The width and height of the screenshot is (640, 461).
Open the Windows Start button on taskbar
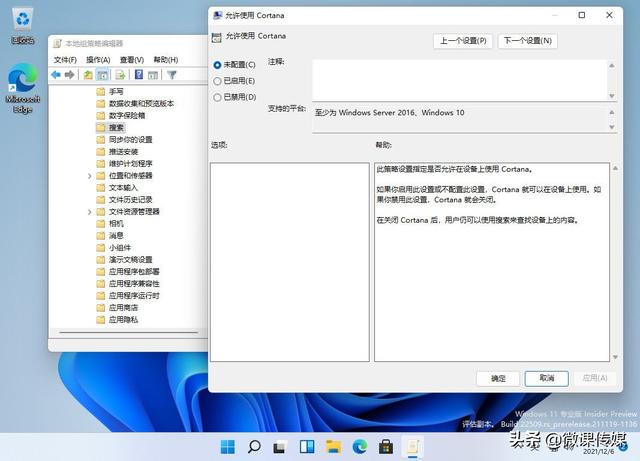point(228,447)
